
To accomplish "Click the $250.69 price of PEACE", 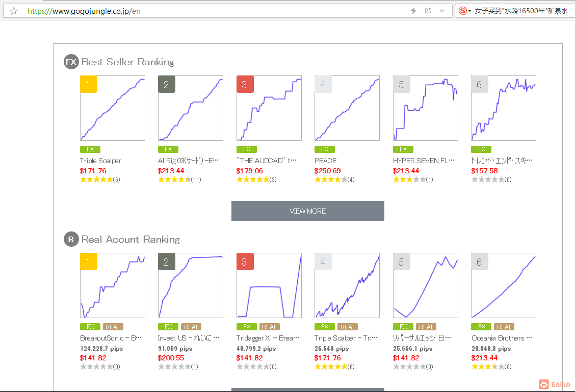I will click(x=327, y=171).
